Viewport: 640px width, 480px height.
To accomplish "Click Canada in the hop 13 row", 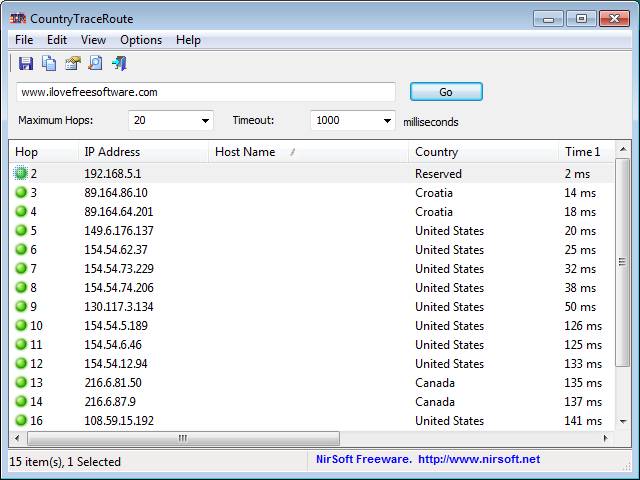I will 435,382.
